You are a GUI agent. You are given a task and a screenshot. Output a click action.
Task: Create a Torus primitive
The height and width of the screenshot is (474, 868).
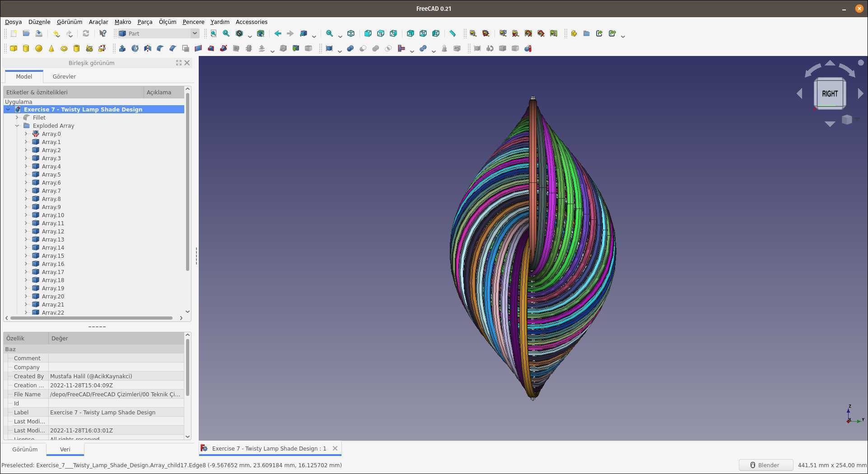coord(64,48)
